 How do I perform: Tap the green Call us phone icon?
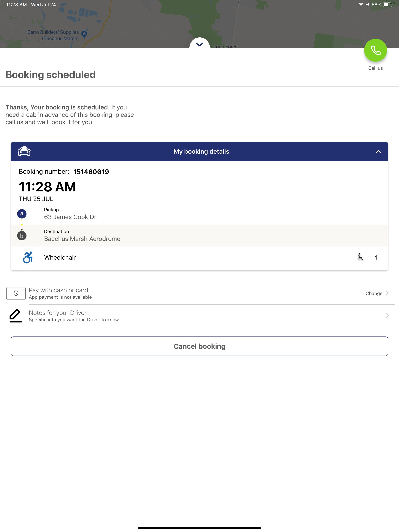pyautogui.click(x=375, y=50)
